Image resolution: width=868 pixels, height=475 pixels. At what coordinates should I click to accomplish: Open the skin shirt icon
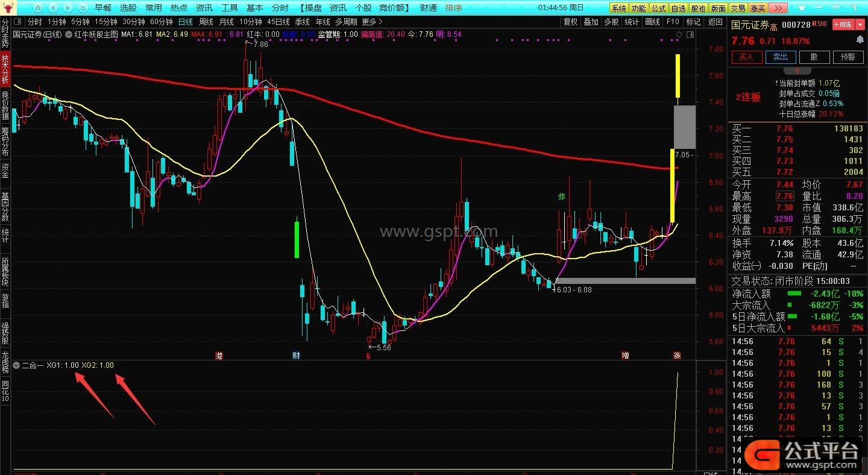800,8
